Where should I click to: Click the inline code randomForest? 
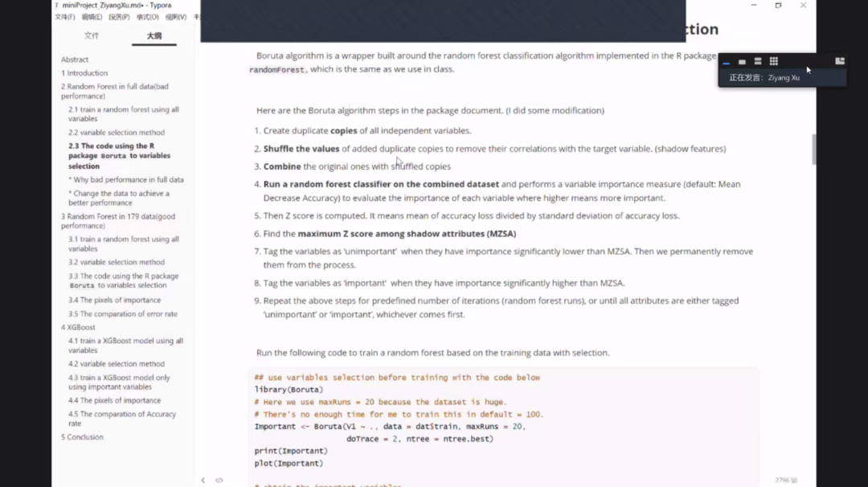click(276, 70)
